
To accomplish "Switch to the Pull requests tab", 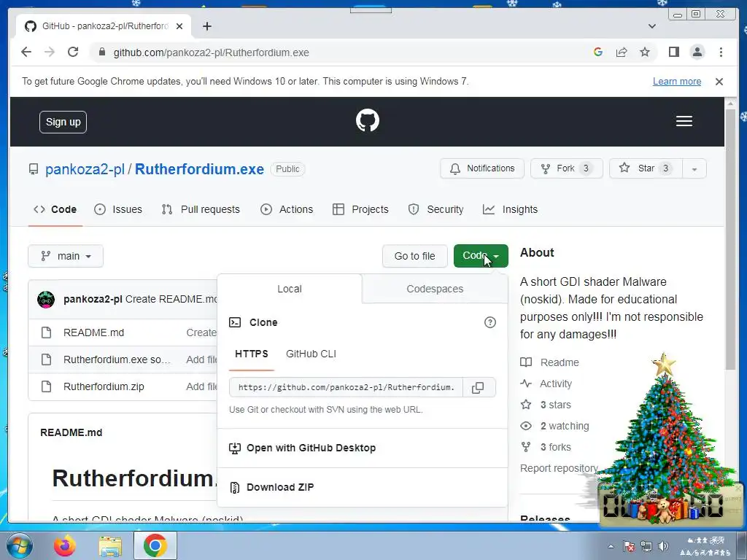I will (201, 209).
